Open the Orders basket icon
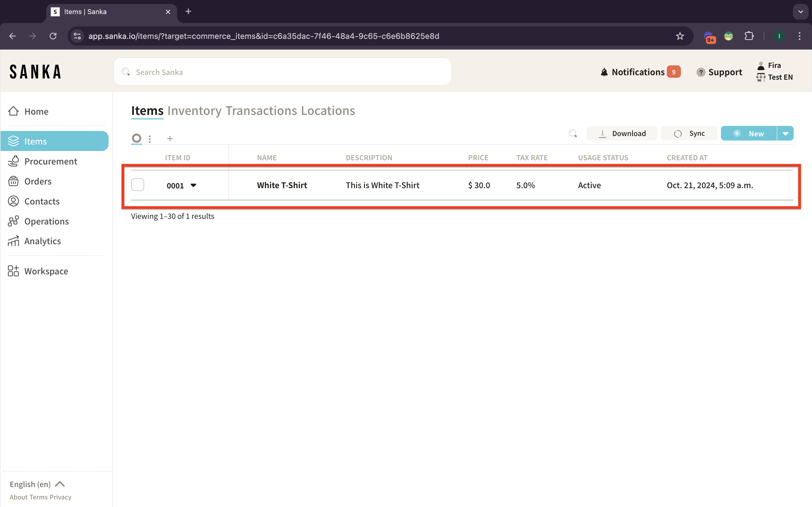812x507 pixels. tap(14, 181)
